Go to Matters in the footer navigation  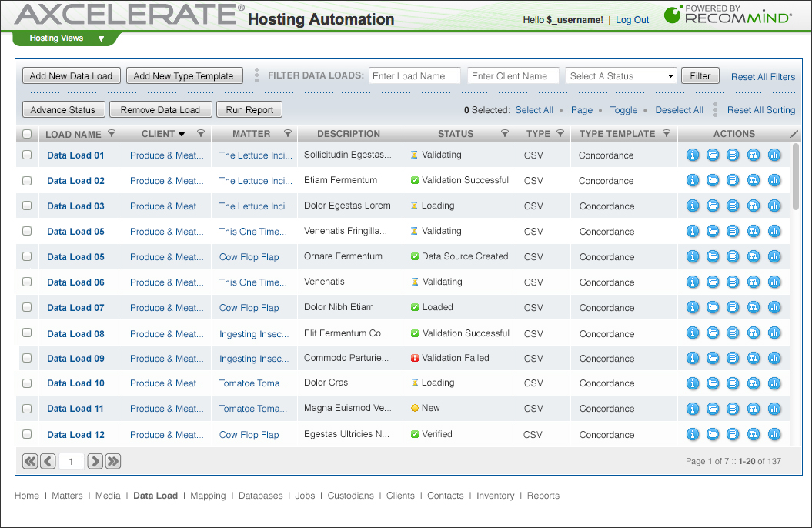pyautogui.click(x=67, y=496)
